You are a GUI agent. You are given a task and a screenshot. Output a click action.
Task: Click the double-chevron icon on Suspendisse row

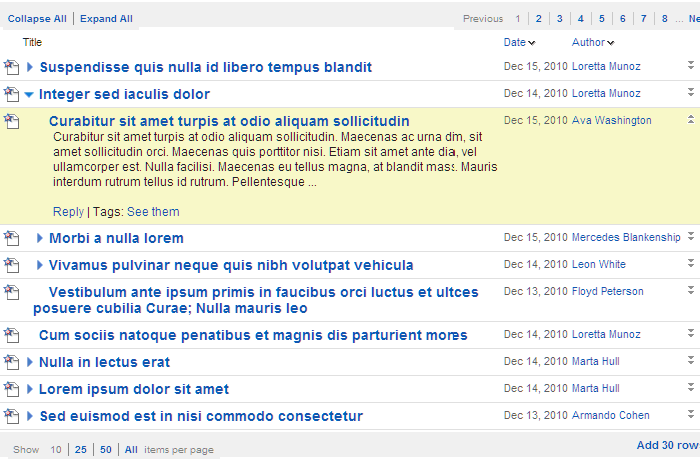(690, 66)
